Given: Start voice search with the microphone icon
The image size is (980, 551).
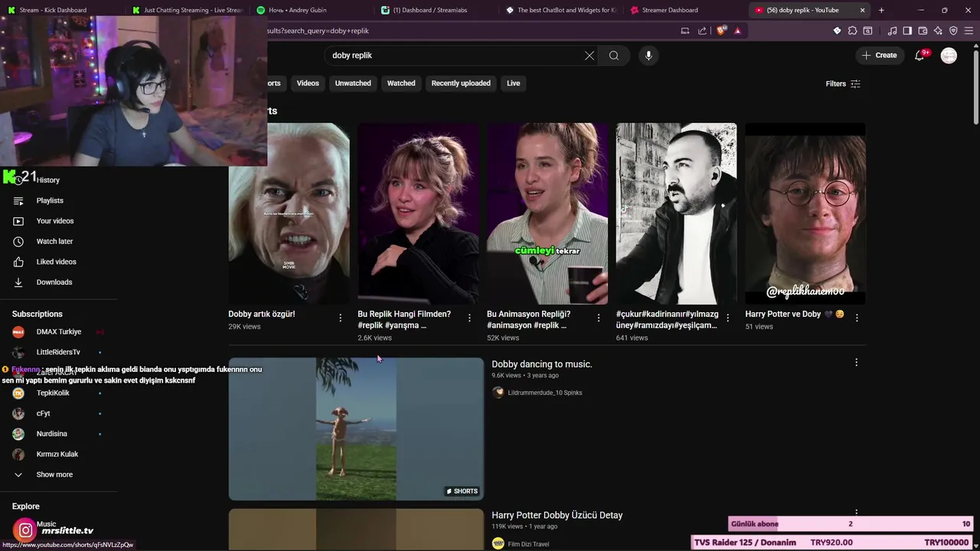Looking at the screenshot, I should (x=648, y=55).
